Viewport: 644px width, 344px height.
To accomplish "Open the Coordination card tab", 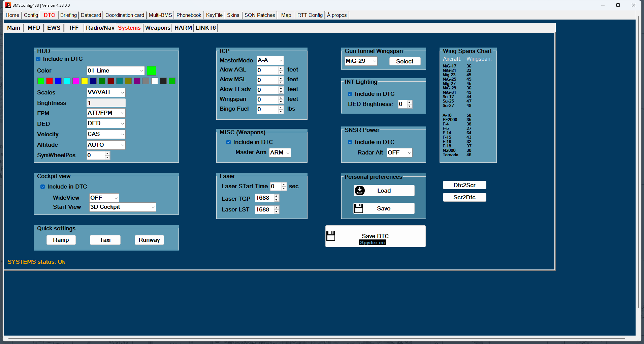I will [125, 15].
